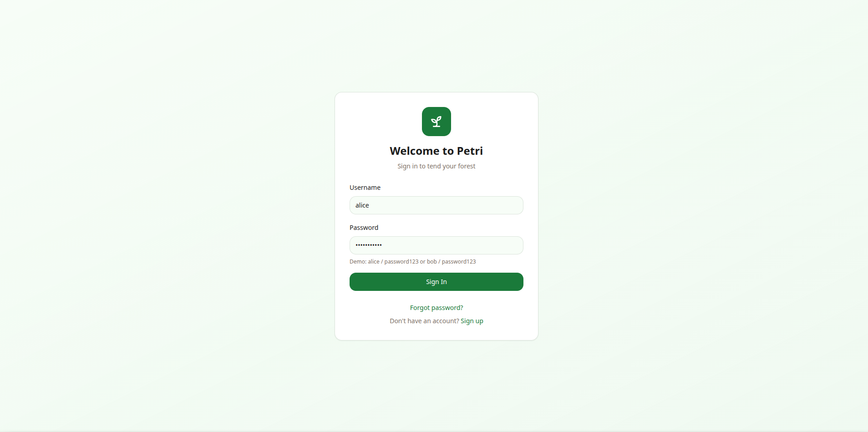Click the "Don't have an account?" text

click(x=424, y=321)
